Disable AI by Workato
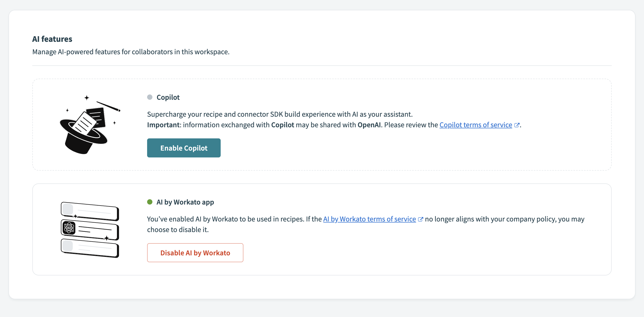644x317 pixels. (x=195, y=252)
